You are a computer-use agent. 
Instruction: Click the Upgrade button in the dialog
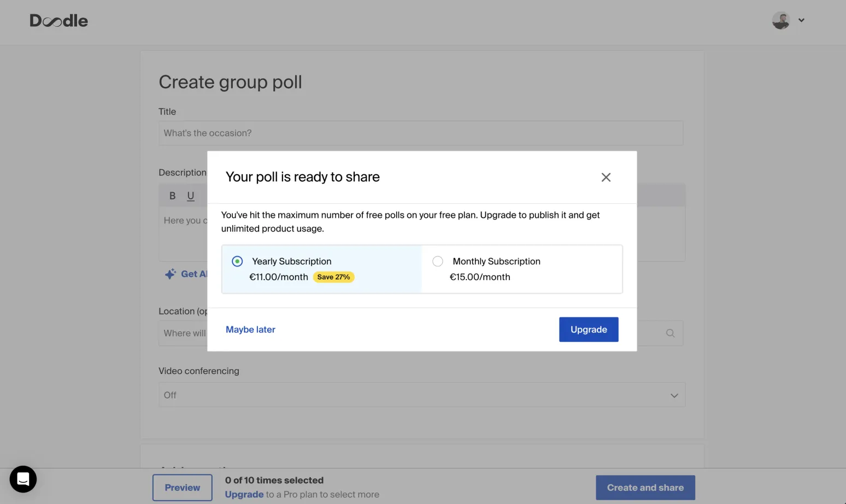[x=589, y=329]
